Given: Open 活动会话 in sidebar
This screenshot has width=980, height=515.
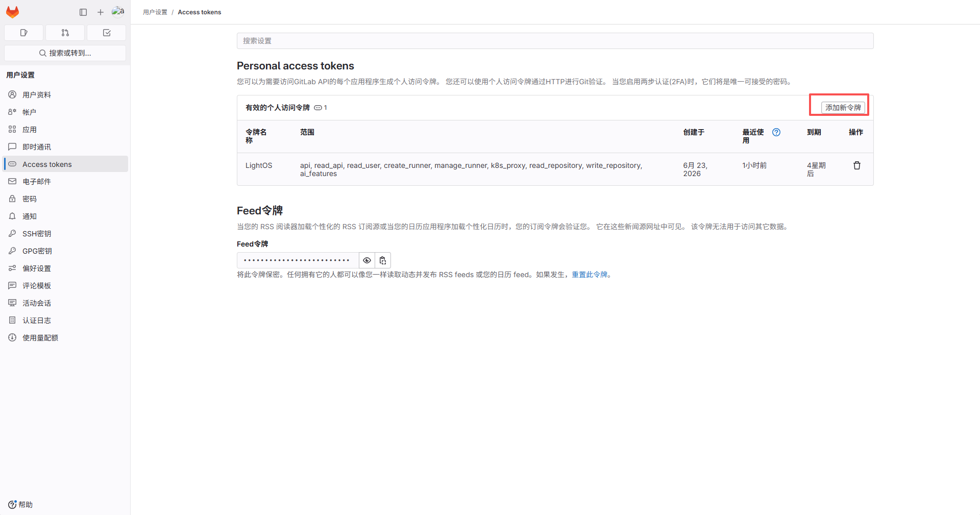Looking at the screenshot, I should coord(65,303).
